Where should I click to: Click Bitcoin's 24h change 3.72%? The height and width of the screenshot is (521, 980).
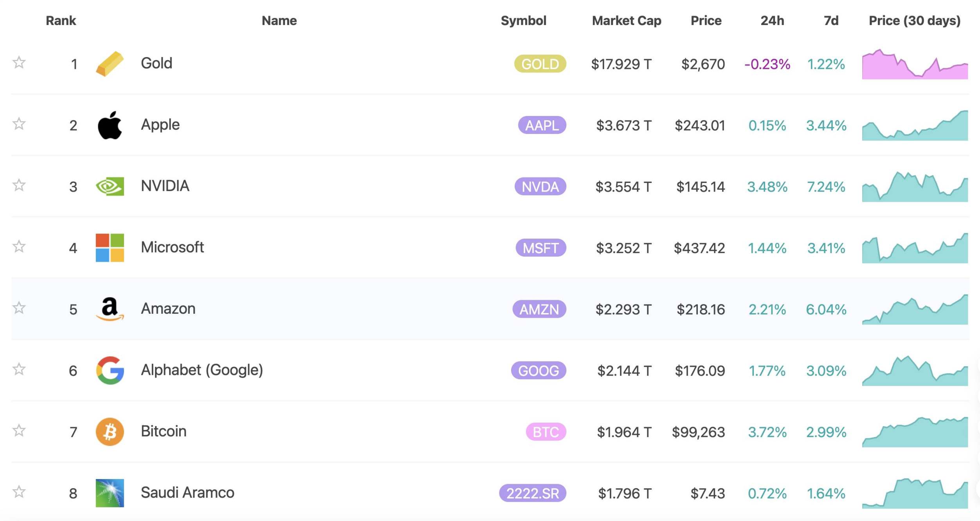[x=767, y=432]
